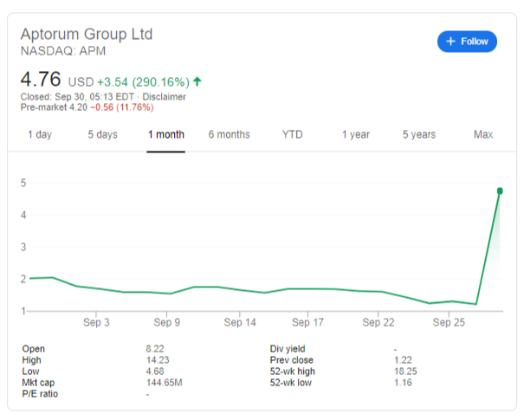This screenshot has height=420, width=530.
Task: Select the 1 month tab
Action: pos(166,134)
